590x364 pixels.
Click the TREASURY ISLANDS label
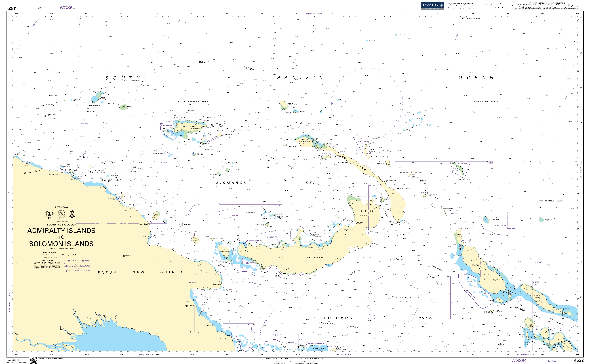(486, 312)
